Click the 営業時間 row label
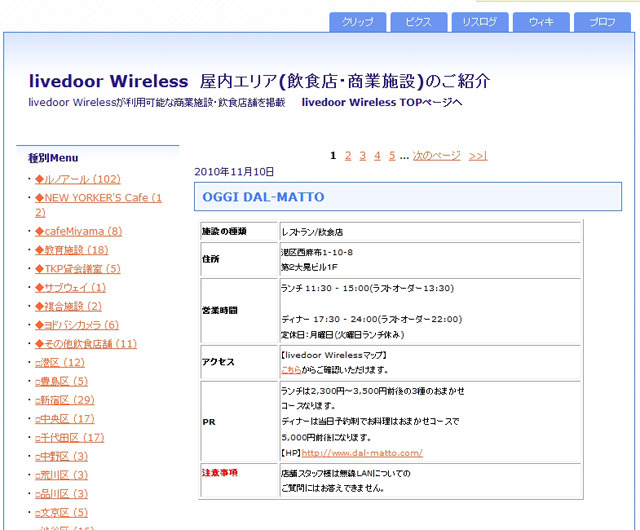The width and height of the screenshot is (640, 530). (x=220, y=311)
